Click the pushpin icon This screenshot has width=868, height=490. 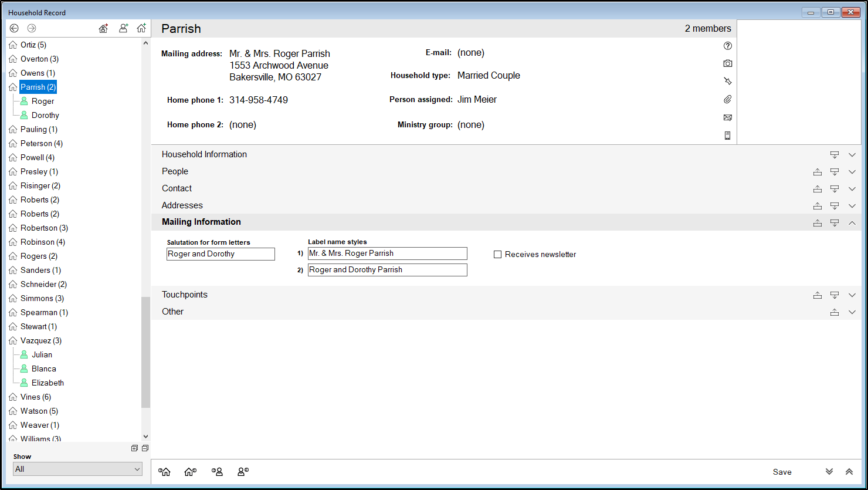pyautogui.click(x=727, y=81)
